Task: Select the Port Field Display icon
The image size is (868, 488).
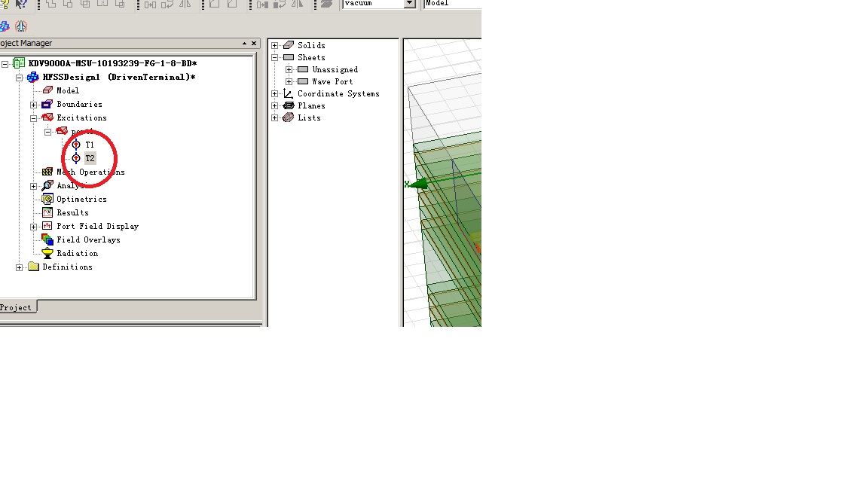Action: click(x=47, y=226)
